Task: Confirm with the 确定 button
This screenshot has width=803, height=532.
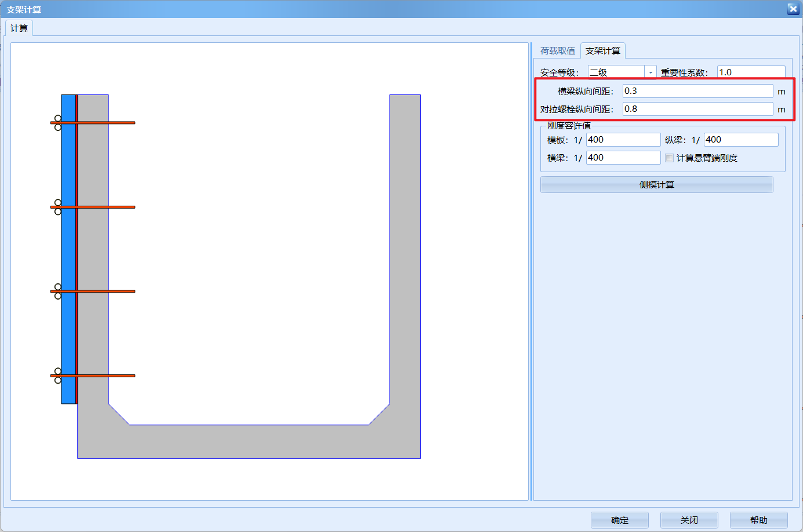Action: click(619, 520)
